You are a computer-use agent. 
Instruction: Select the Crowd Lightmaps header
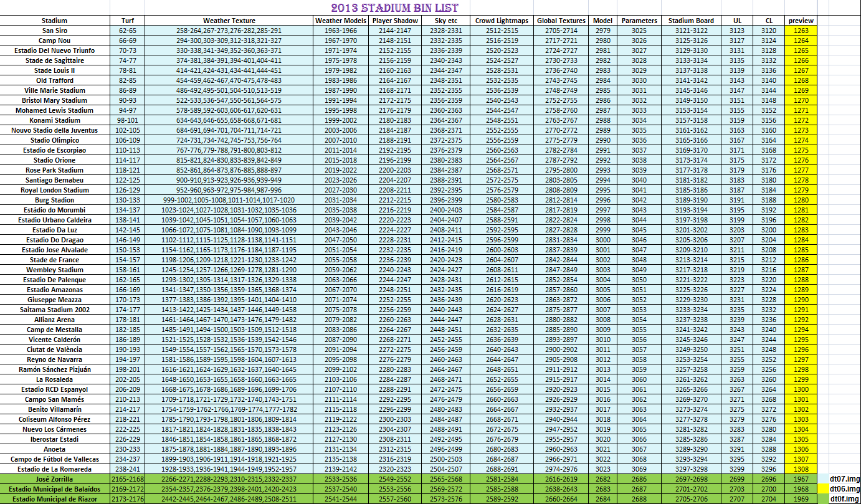pos(502,21)
